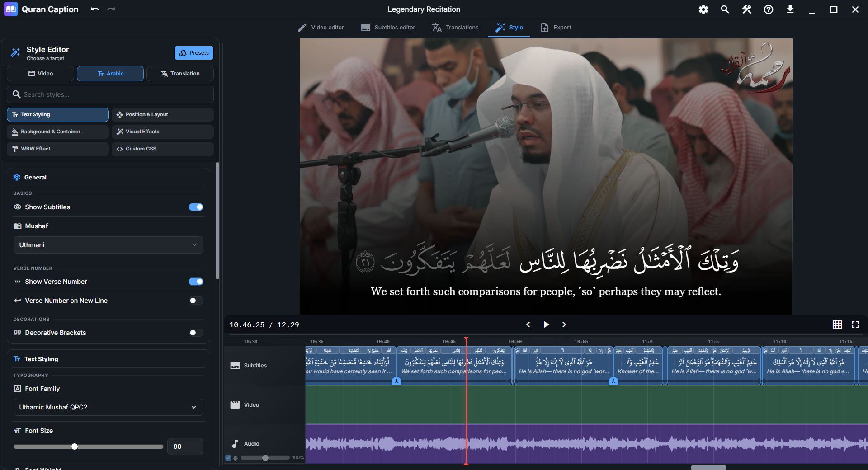Click the Style Editor wand icon
The image size is (868, 470).
point(15,53)
